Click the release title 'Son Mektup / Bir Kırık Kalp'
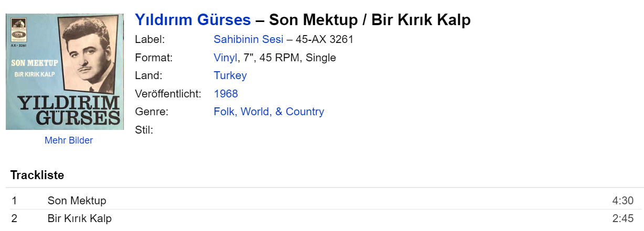Viewport: 644px width, 231px height. (x=369, y=20)
